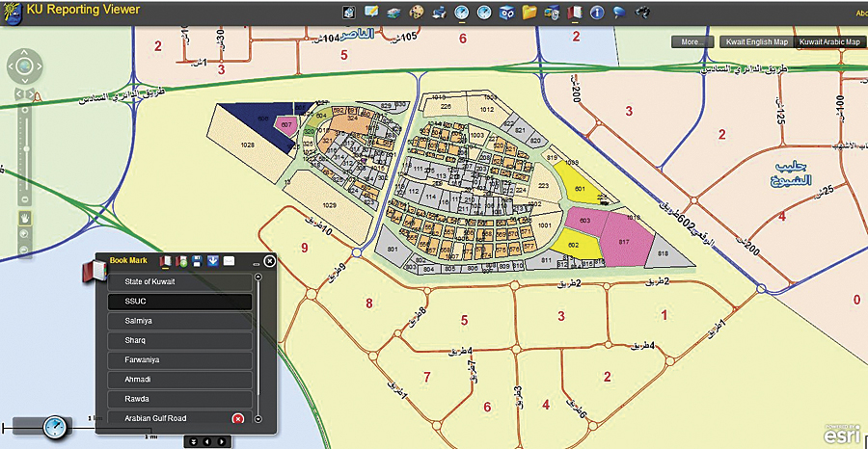The width and height of the screenshot is (868, 449).
Task: Select the Farwaniya bookmark
Action: coord(180,360)
